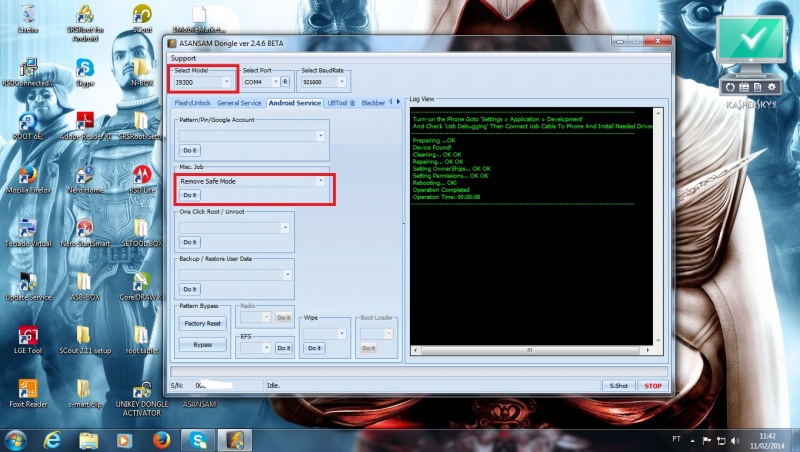Open the s-mart clip folder

tap(85, 394)
